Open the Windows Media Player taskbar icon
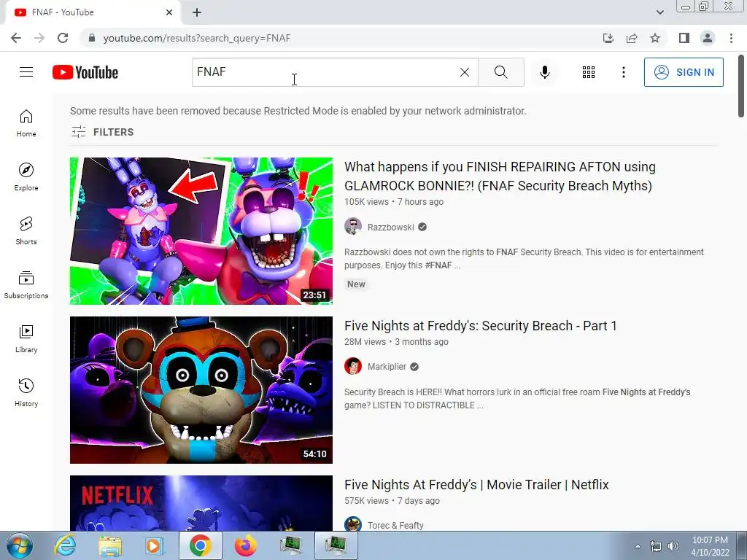Viewport: 747px width, 560px height. click(155, 545)
